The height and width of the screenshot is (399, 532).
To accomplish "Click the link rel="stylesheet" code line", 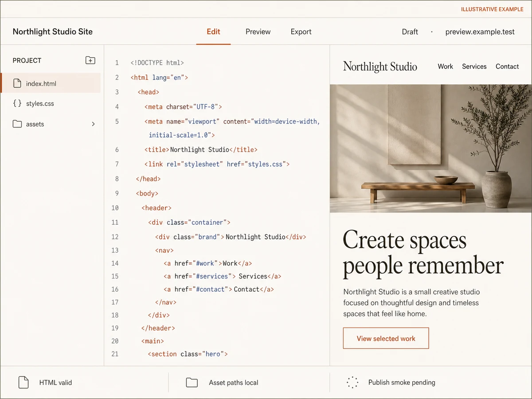I will (x=217, y=164).
